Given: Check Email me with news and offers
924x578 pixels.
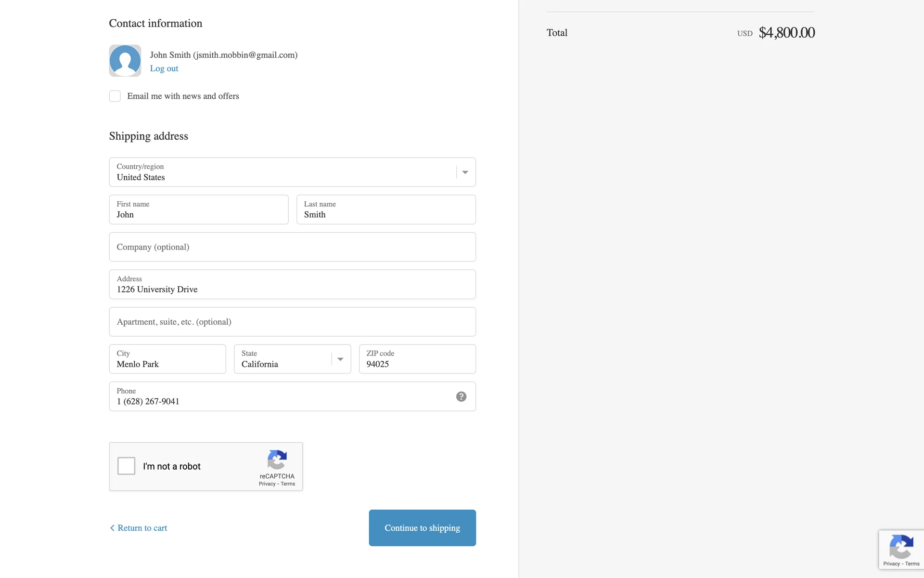Looking at the screenshot, I should [x=115, y=96].
